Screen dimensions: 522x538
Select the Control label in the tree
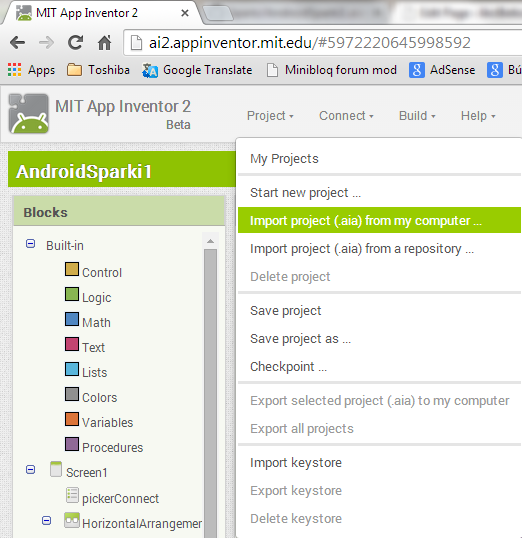(x=102, y=273)
